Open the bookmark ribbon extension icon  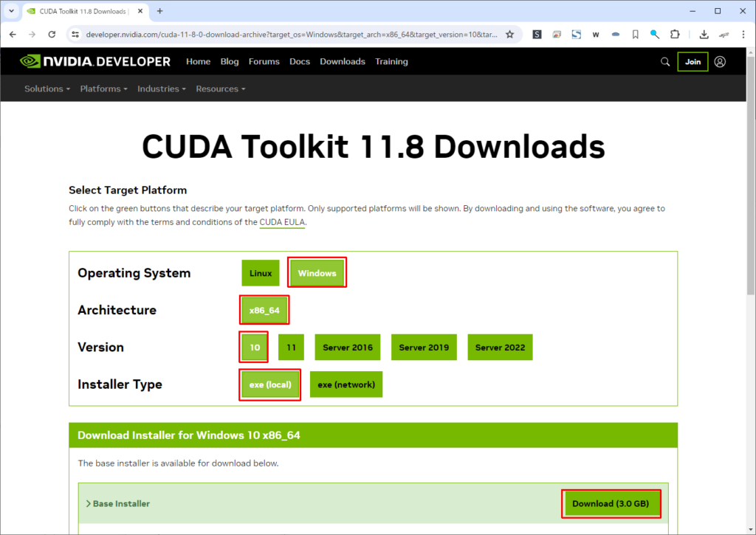[636, 34]
